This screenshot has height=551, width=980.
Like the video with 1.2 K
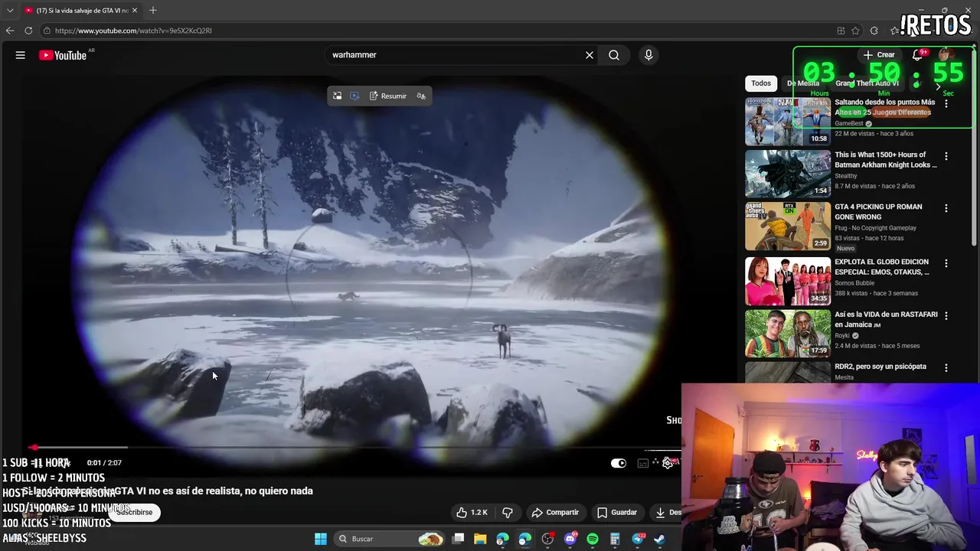472,513
